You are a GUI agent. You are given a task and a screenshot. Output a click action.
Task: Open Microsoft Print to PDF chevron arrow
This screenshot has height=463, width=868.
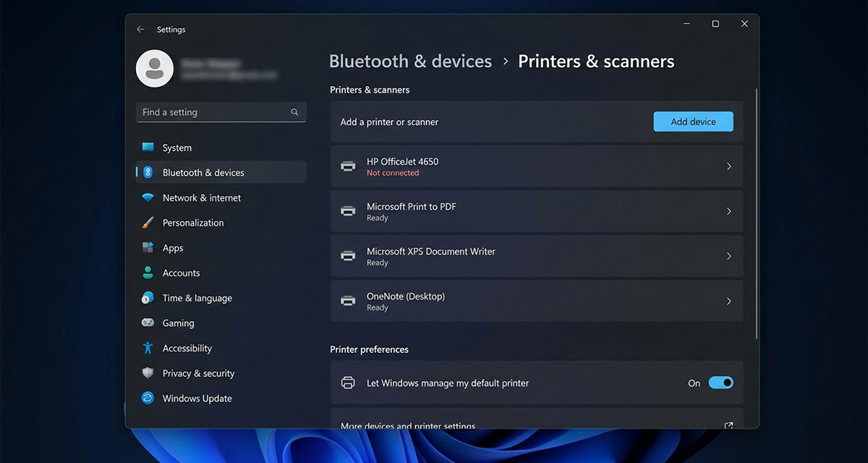click(x=728, y=211)
